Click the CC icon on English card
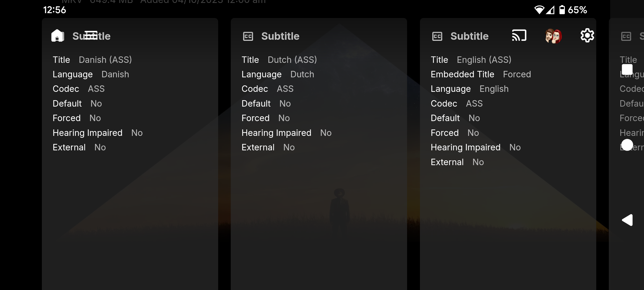The width and height of the screenshot is (644, 290). (437, 36)
